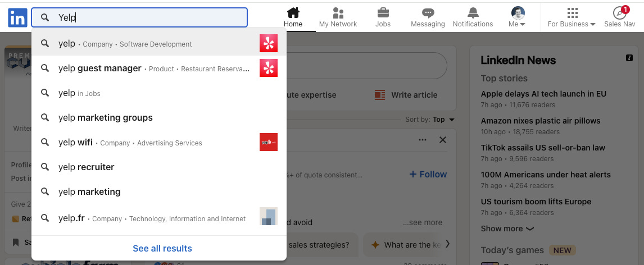Open the Home tab
This screenshot has width=644, height=265.
[x=293, y=17]
